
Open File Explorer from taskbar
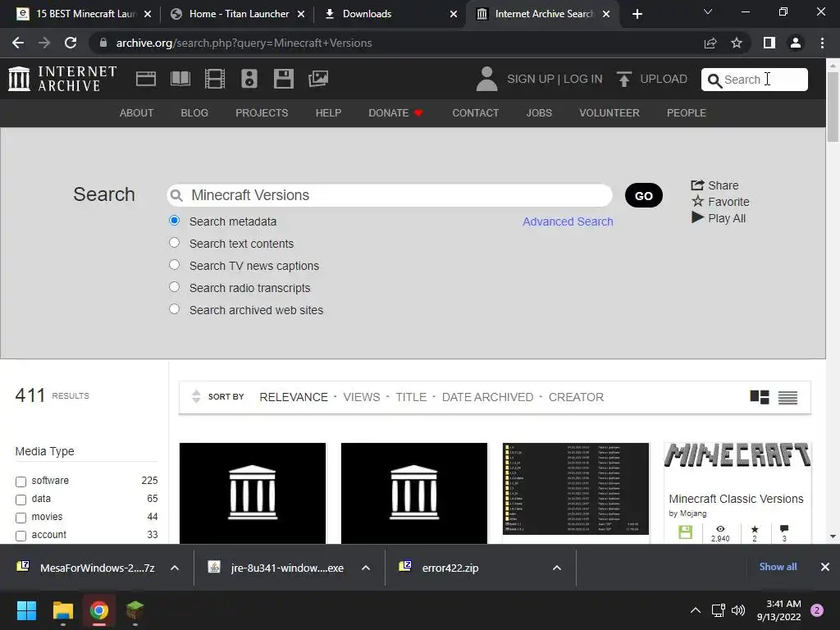62,610
